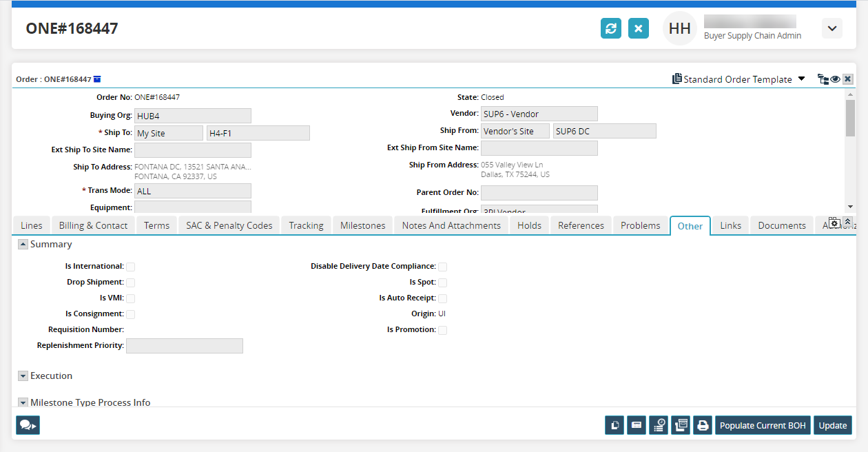Open the Documents tab

pyautogui.click(x=782, y=225)
